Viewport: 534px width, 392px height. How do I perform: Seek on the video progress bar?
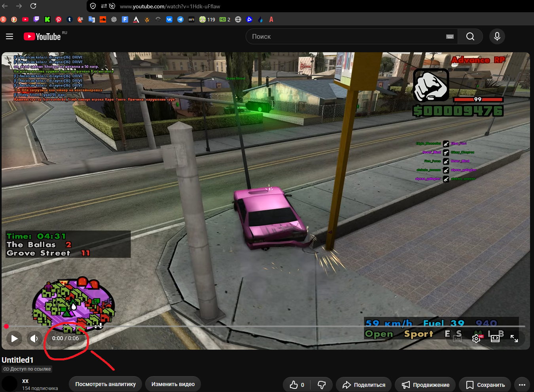point(266,326)
